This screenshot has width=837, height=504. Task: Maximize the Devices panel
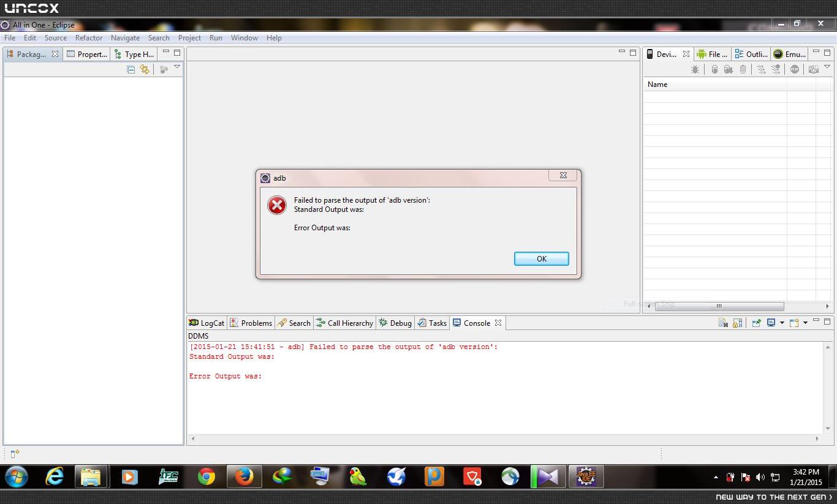(x=827, y=53)
